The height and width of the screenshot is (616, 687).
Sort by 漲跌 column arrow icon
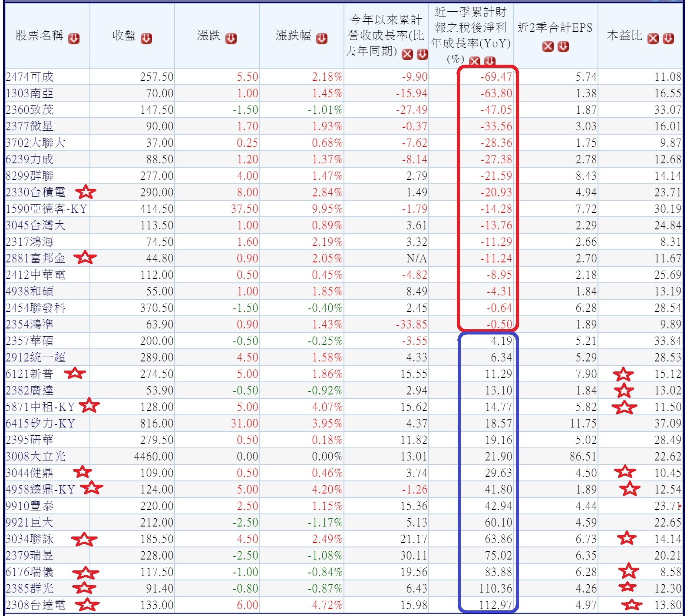click(x=231, y=39)
